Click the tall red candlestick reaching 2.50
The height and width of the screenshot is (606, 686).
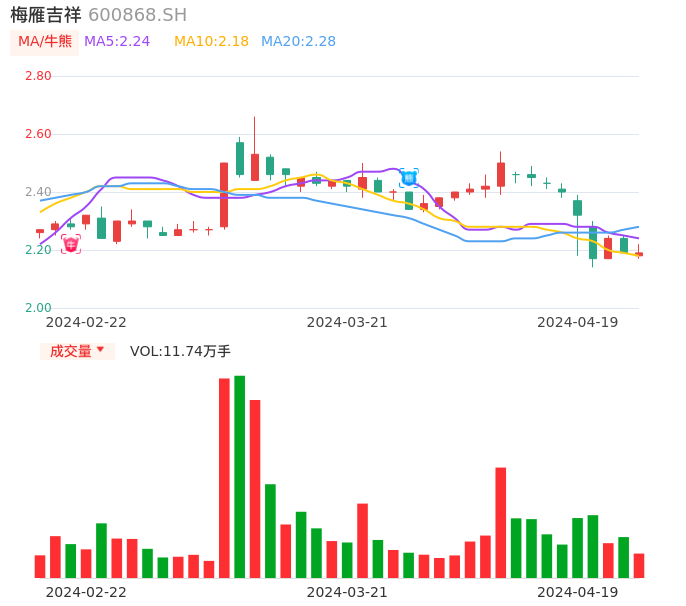224,195
